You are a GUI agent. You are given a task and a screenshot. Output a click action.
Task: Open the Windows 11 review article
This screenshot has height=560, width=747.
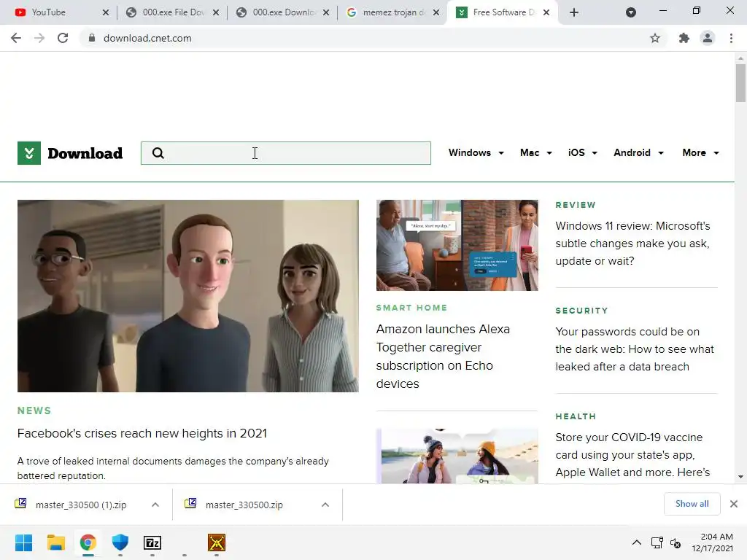(632, 244)
